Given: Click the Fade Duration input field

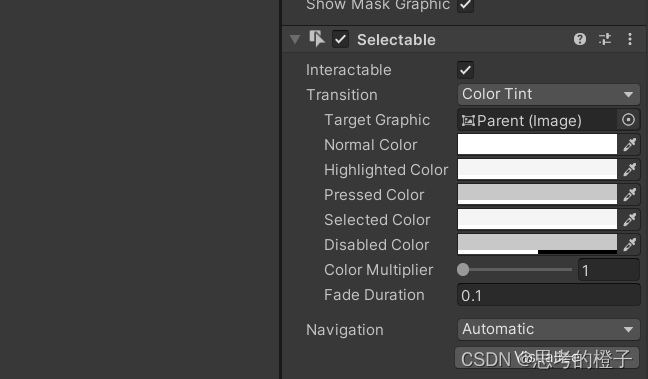Looking at the screenshot, I should pyautogui.click(x=548, y=295).
